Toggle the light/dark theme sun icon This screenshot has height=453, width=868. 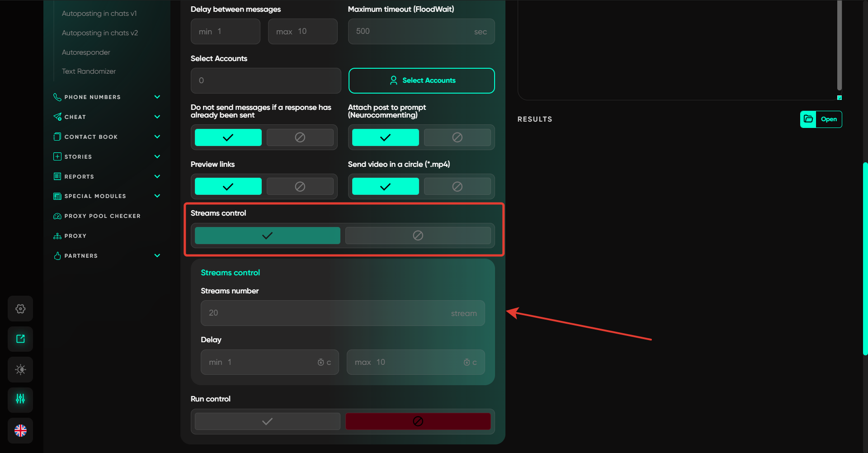(x=20, y=370)
